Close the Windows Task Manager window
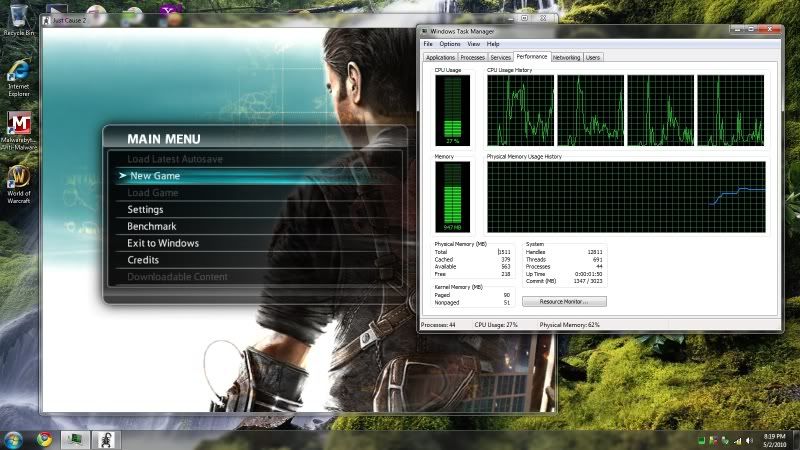Screen dimensions: 800x450 click(769, 29)
